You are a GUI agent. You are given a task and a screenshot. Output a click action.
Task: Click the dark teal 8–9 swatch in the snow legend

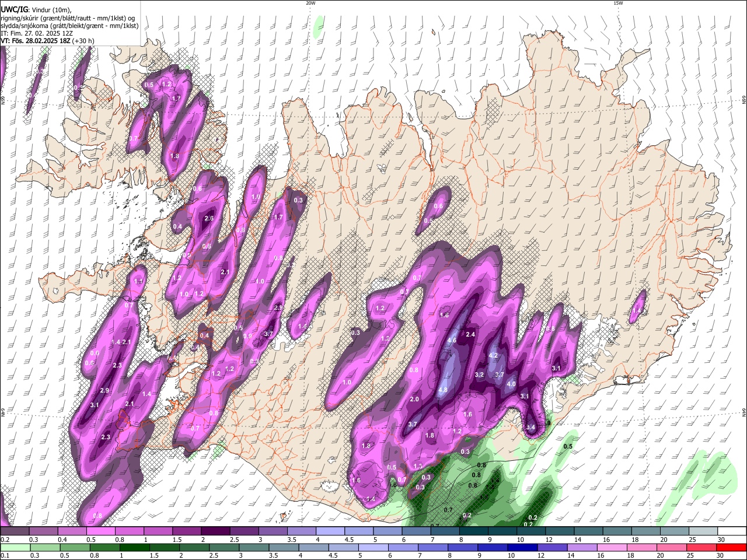(x=474, y=531)
